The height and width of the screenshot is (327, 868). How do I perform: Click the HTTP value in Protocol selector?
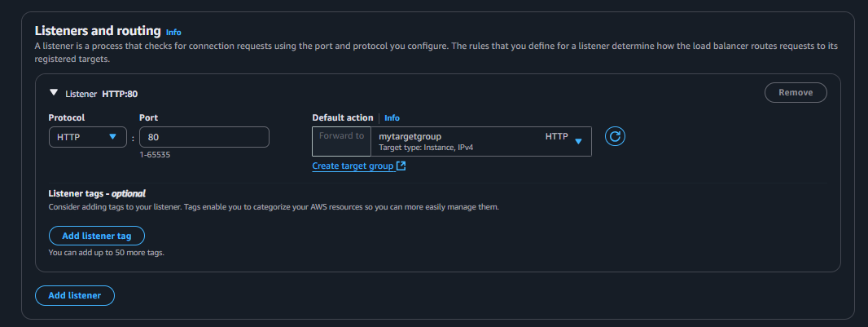pos(68,137)
